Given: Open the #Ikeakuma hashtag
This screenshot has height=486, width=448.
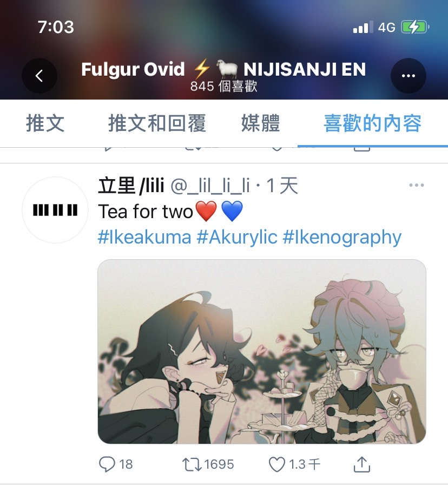Looking at the screenshot, I should click(144, 238).
